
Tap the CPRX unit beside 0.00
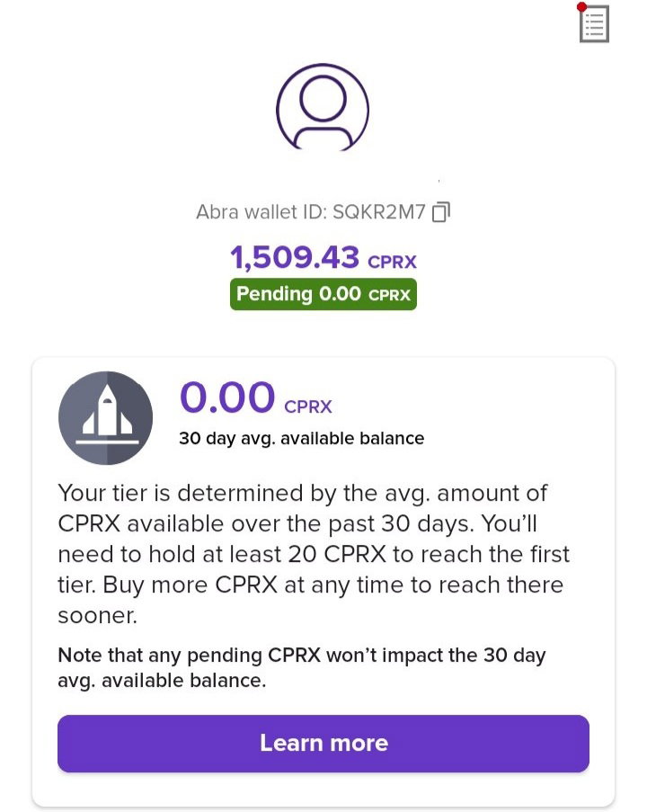pos(308,406)
